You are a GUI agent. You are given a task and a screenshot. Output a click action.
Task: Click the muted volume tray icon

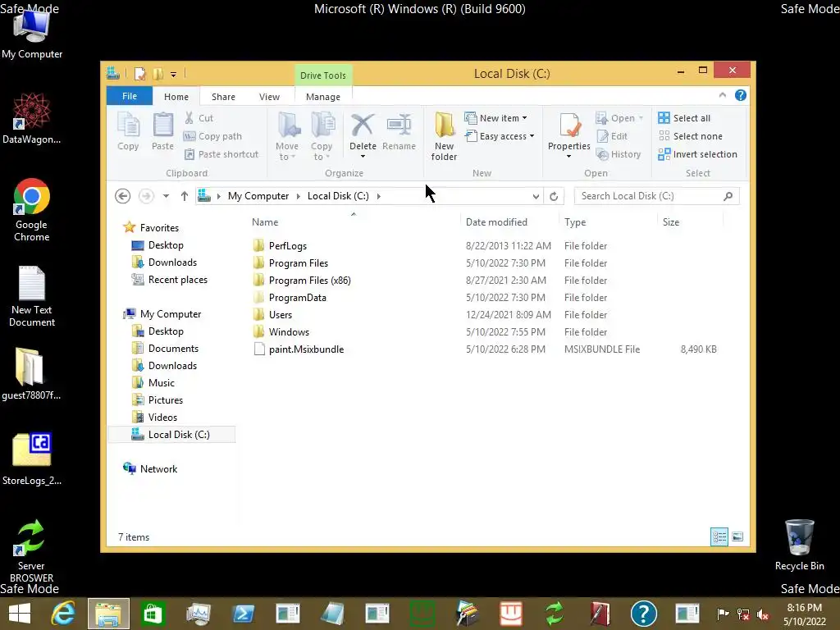click(x=762, y=614)
